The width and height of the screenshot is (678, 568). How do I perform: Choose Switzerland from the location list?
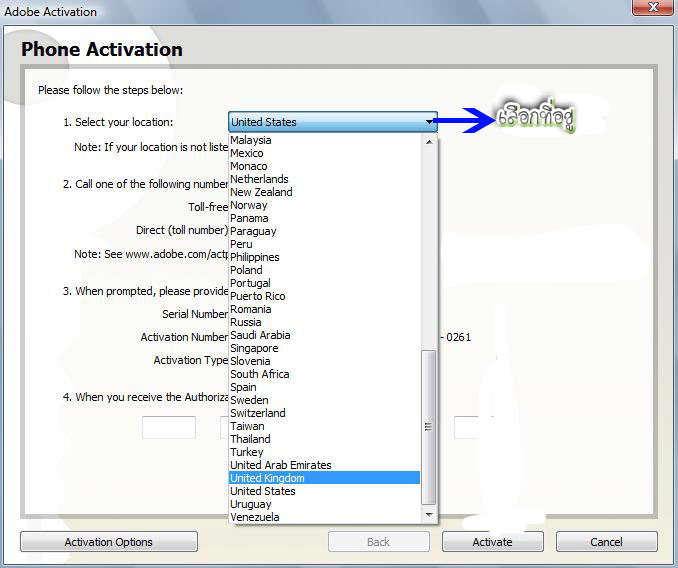[325, 413]
